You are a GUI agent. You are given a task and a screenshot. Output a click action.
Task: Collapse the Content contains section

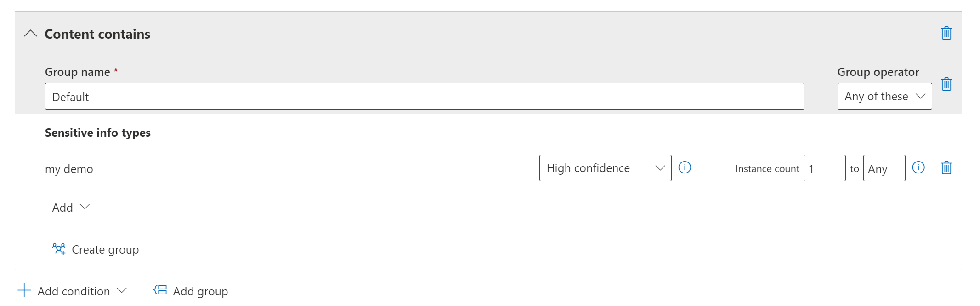pyautogui.click(x=30, y=34)
